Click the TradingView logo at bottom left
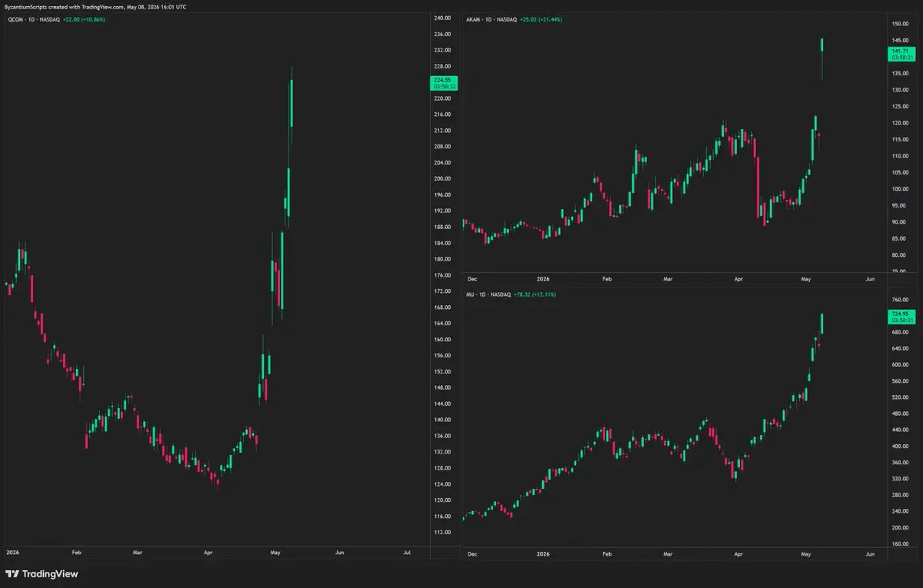923x588 pixels. [42, 573]
